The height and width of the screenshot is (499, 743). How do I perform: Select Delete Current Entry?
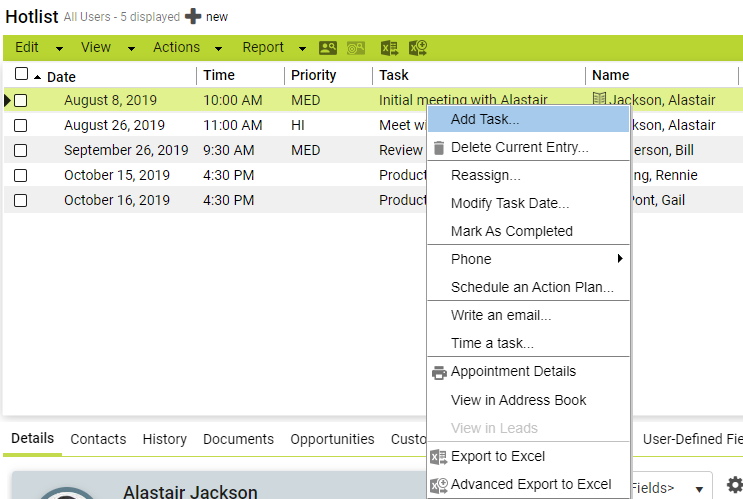point(528,147)
